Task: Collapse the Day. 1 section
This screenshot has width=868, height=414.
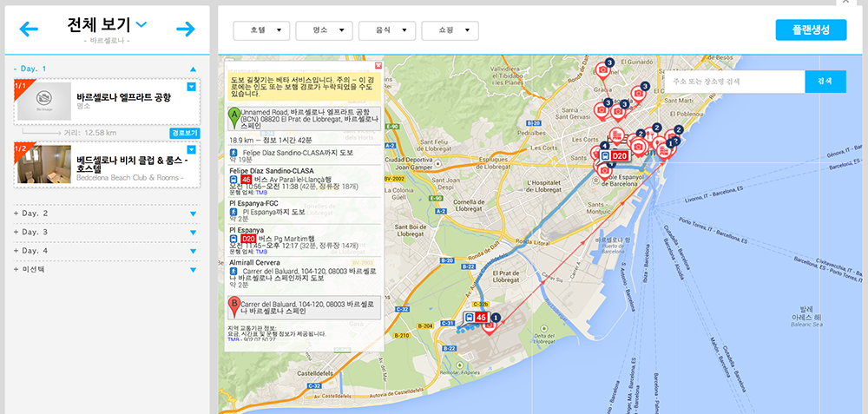Action: (x=193, y=69)
